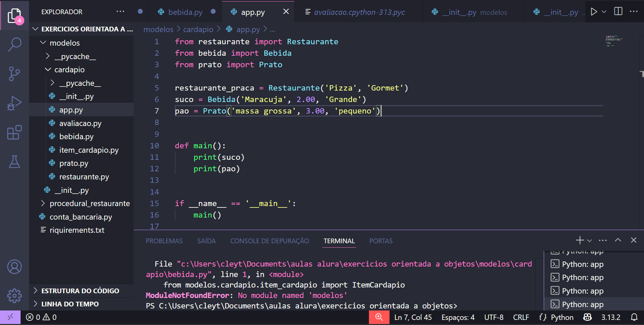Open SAÍDA panel tab
Image resolution: width=644 pixels, height=325 pixels.
point(206,241)
